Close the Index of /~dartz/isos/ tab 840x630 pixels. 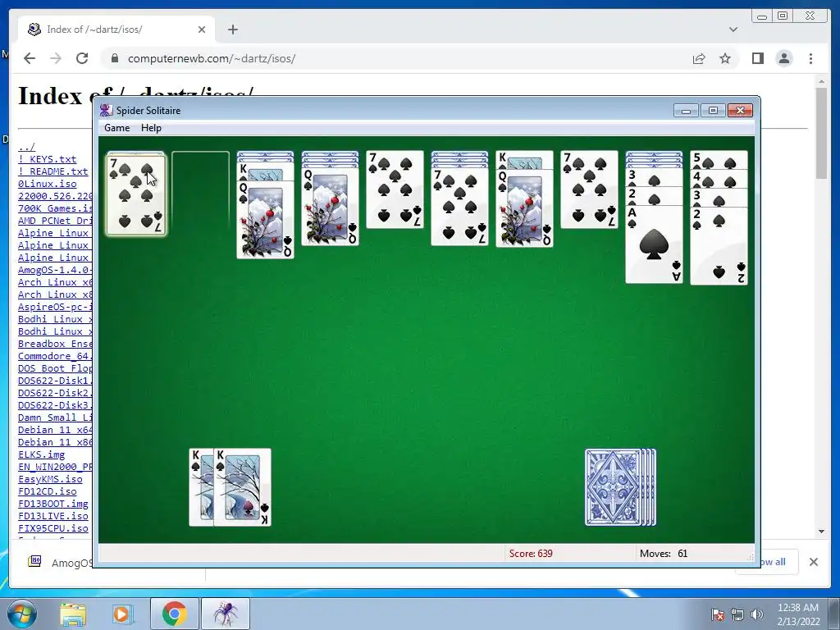(x=202, y=30)
